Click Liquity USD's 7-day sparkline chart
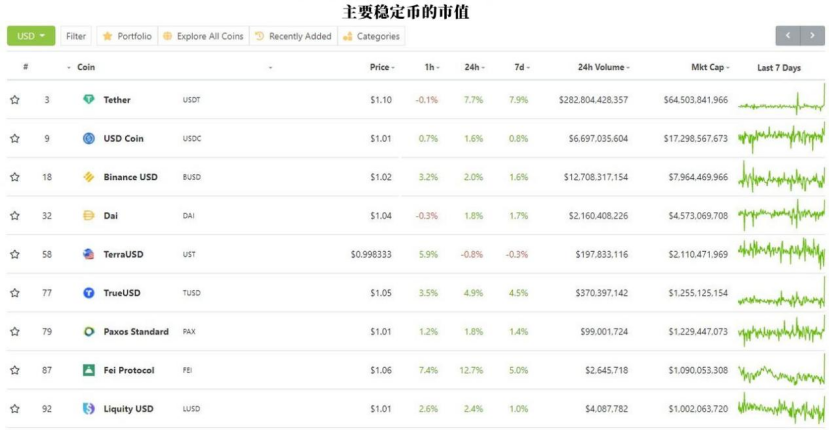830x431 pixels. point(781,409)
